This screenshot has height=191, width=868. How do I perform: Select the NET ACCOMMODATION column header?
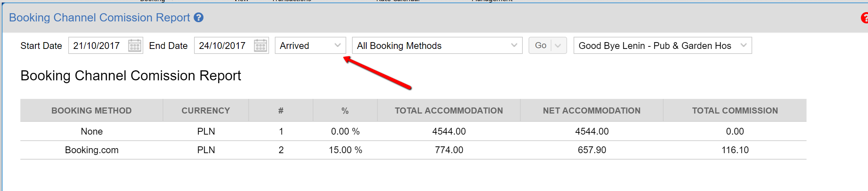coord(591,111)
